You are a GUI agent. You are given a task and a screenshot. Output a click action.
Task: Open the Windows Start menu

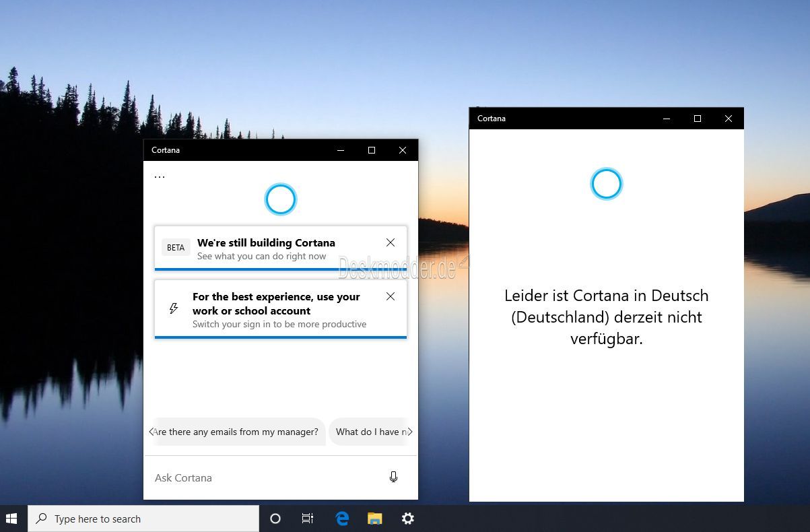pyautogui.click(x=11, y=519)
